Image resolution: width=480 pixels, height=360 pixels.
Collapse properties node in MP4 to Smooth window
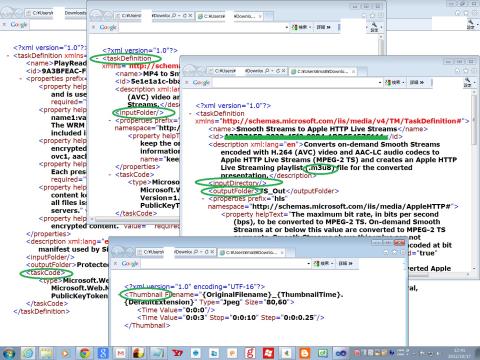pyautogui.click(x=110, y=121)
